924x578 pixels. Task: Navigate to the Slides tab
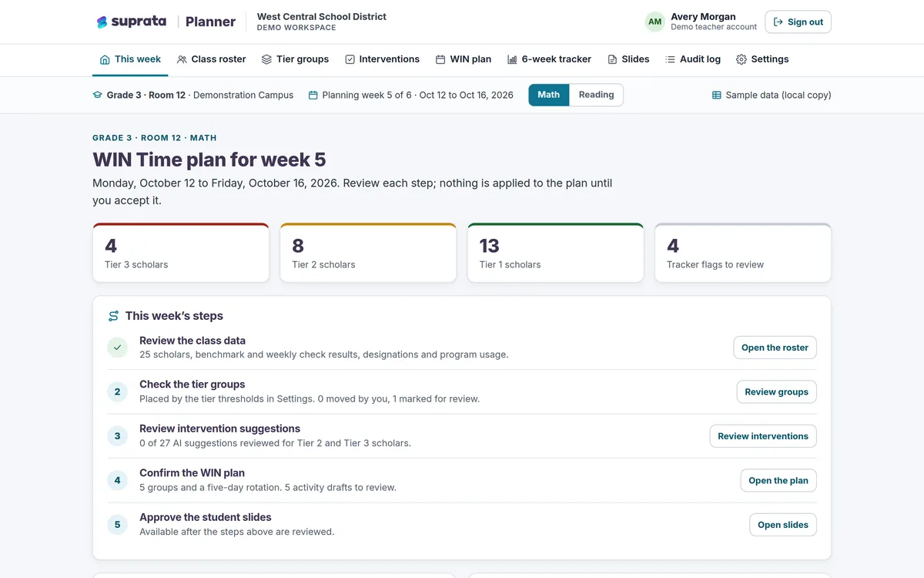(x=628, y=59)
